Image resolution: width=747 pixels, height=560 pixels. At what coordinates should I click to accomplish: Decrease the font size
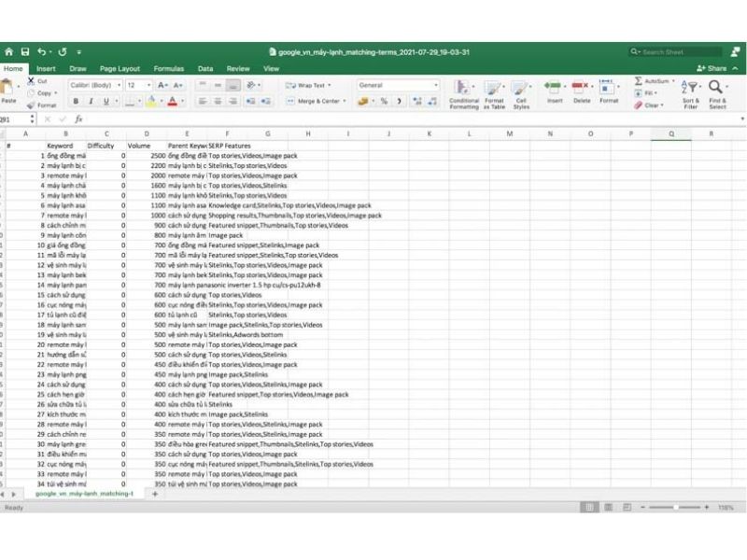178,85
